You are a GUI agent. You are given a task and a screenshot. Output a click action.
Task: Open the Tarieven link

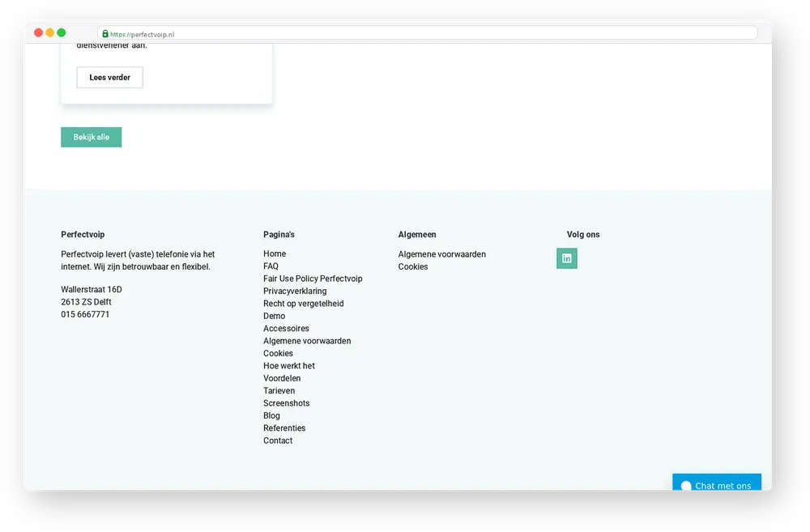click(279, 390)
